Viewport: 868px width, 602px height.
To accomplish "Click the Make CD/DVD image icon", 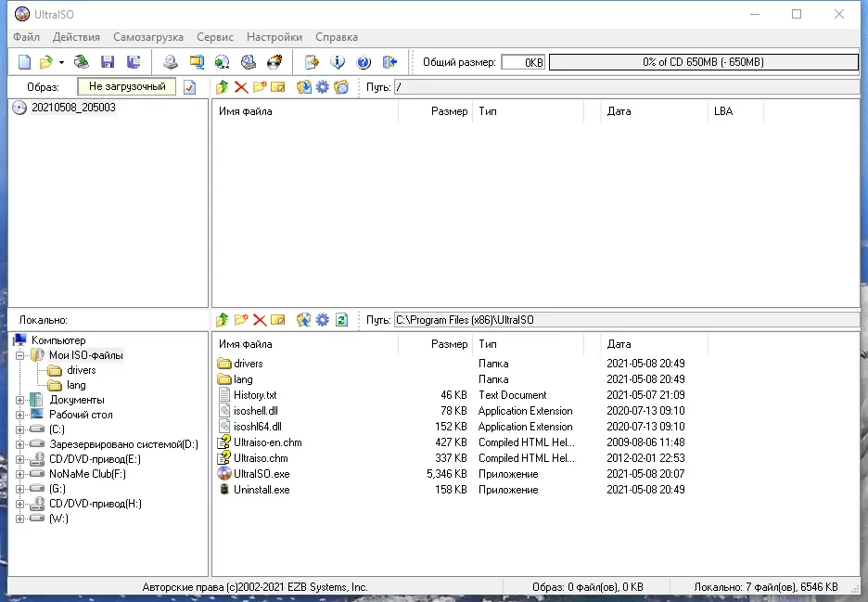I will pyautogui.click(x=171, y=62).
